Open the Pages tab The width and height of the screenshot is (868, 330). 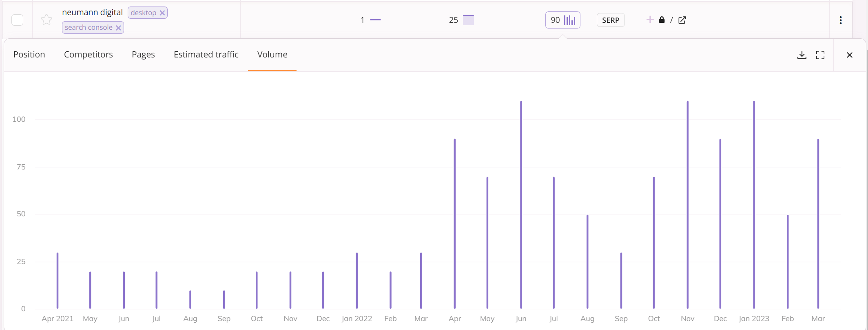pos(143,55)
